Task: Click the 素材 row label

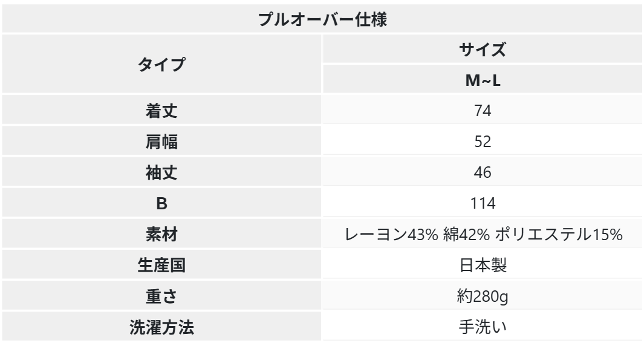Action: coord(161,235)
